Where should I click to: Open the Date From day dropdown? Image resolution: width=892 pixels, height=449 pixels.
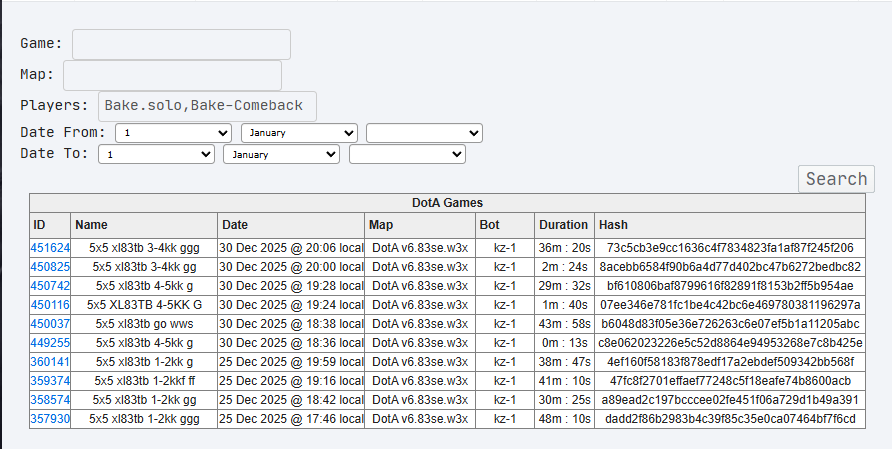(174, 133)
